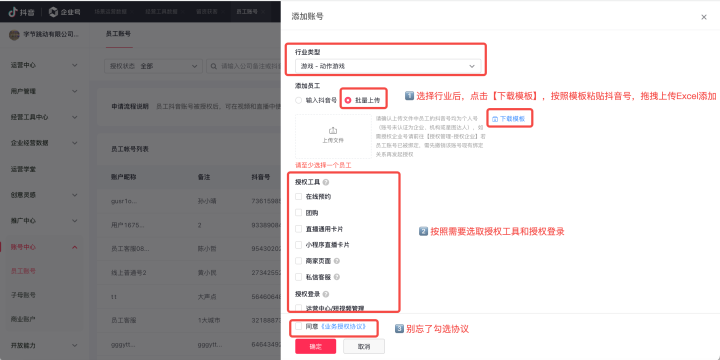This screenshot has height=360, width=720.
Task: Click the 员工客服 account row name
Action: (124, 320)
